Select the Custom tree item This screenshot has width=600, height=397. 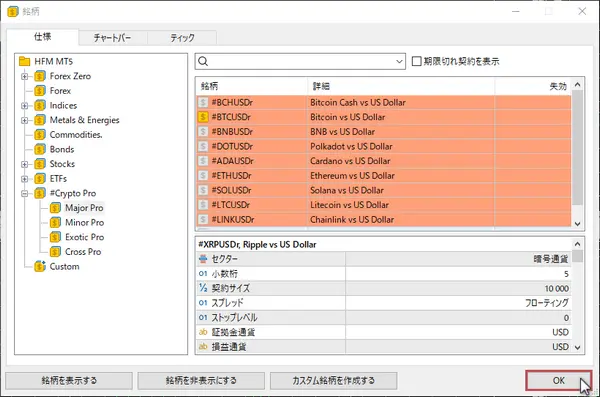point(65,266)
